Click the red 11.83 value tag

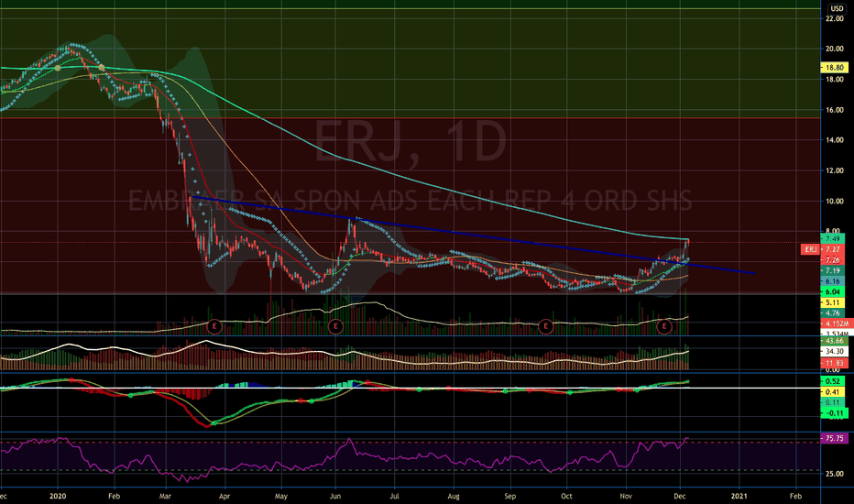click(834, 363)
